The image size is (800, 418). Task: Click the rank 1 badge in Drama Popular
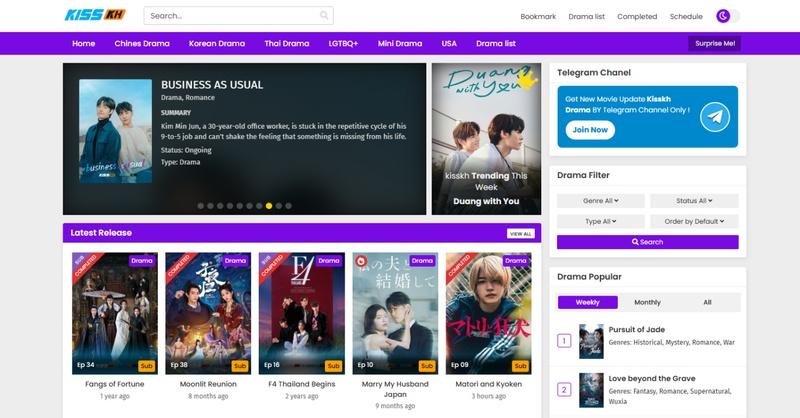coord(564,340)
